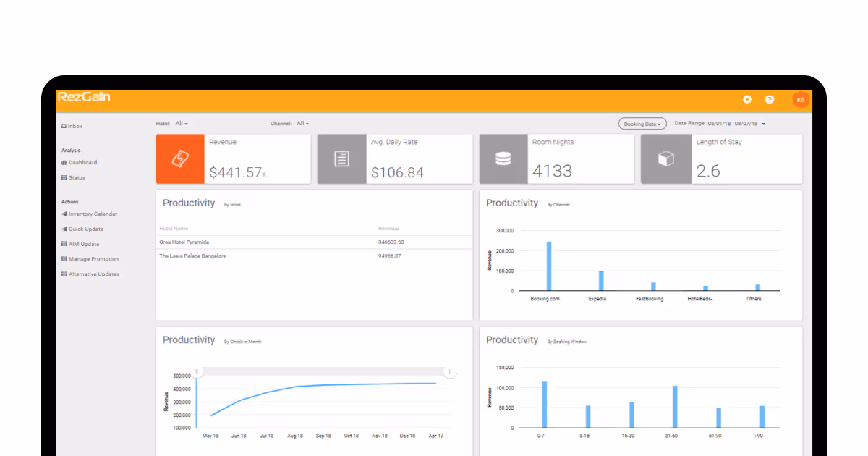Click the Inbox envelope icon in sidebar

(64, 127)
